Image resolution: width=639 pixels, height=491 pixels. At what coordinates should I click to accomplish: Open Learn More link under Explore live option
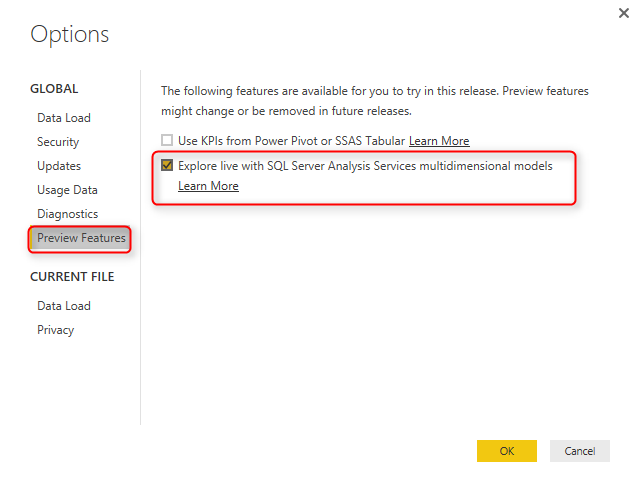click(x=208, y=186)
